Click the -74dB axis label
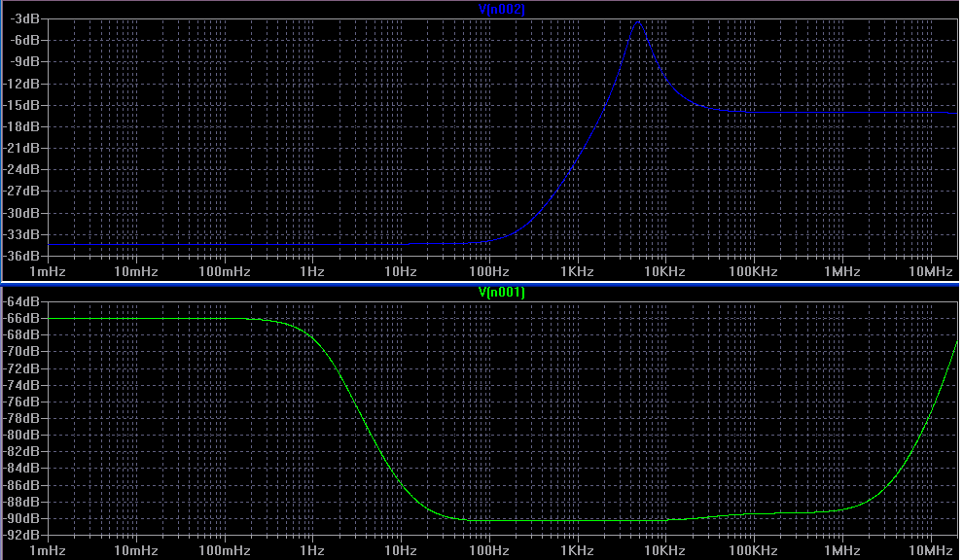 (x=22, y=385)
